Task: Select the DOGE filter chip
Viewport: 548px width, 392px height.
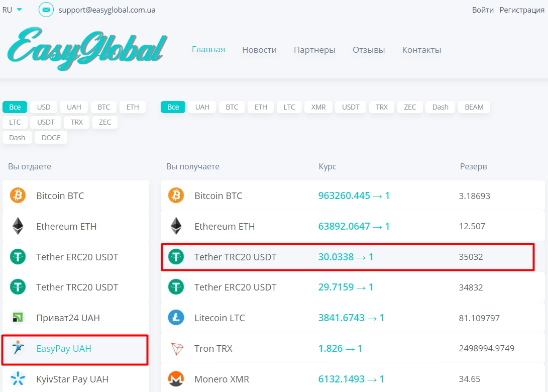Action: pyautogui.click(x=51, y=138)
